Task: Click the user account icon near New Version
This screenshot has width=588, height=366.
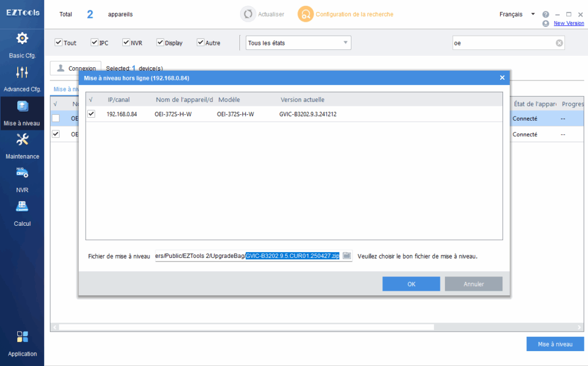Action: click(x=546, y=24)
